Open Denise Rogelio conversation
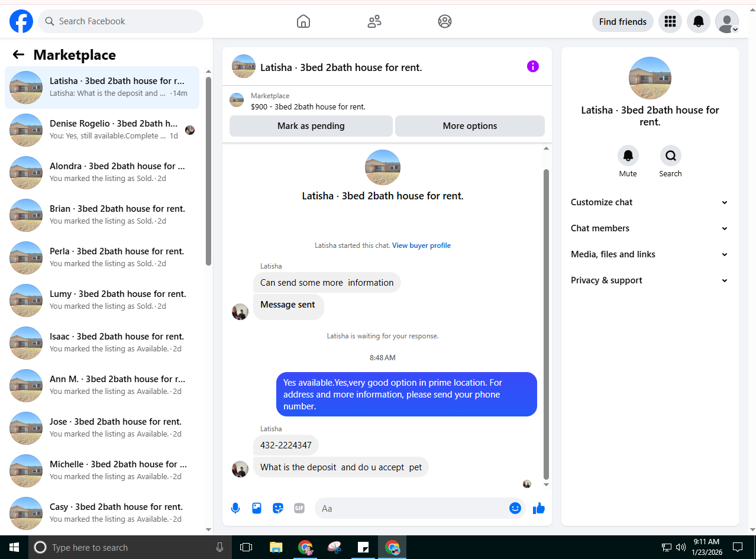Image resolution: width=756 pixels, height=559 pixels. point(102,130)
